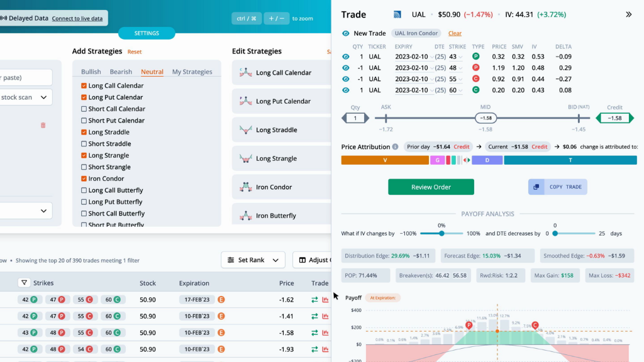The image size is (644, 362).
Task: Open payoff chart icon for -1.41 row
Action: click(x=326, y=316)
